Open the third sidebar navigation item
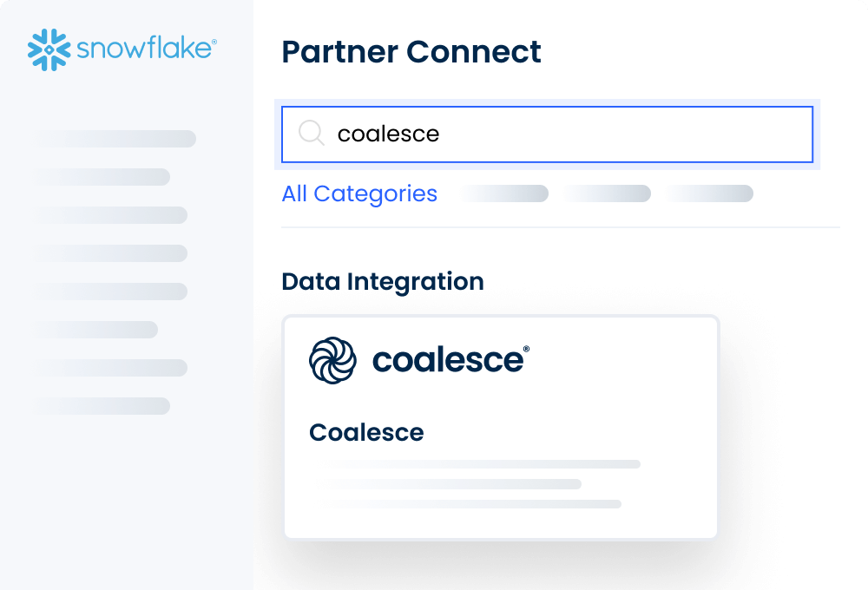The width and height of the screenshot is (868, 590). 111,215
